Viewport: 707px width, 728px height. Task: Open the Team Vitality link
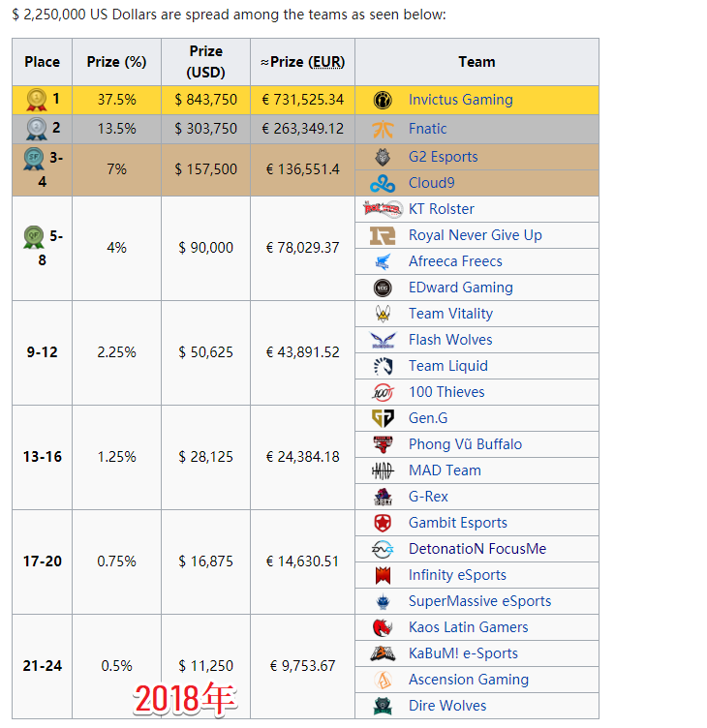[x=450, y=314]
